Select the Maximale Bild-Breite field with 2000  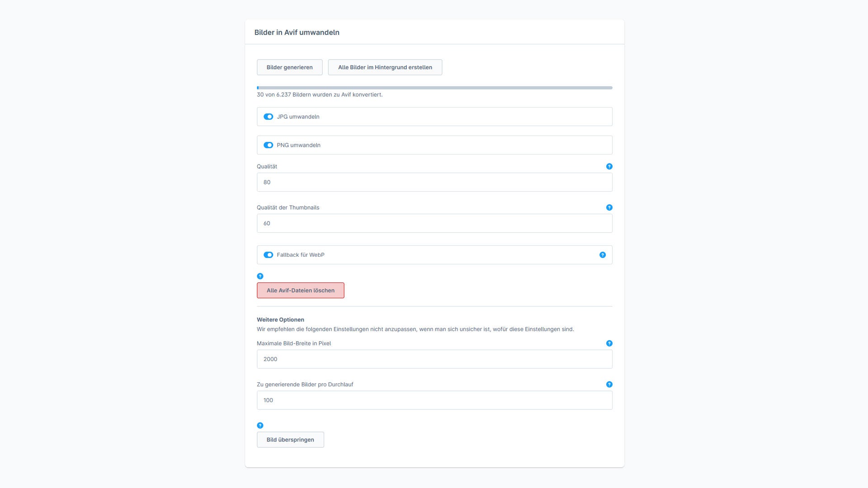point(434,359)
